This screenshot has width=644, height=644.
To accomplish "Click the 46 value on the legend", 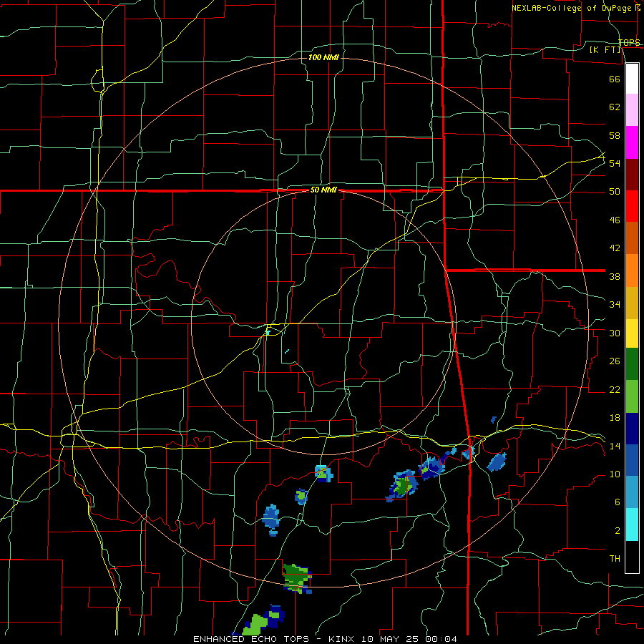I will click(615, 220).
